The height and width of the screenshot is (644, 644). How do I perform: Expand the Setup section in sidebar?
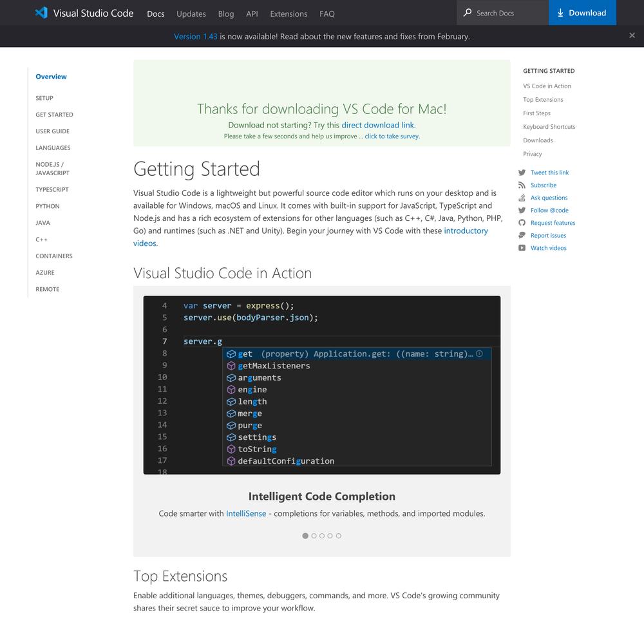44,98
